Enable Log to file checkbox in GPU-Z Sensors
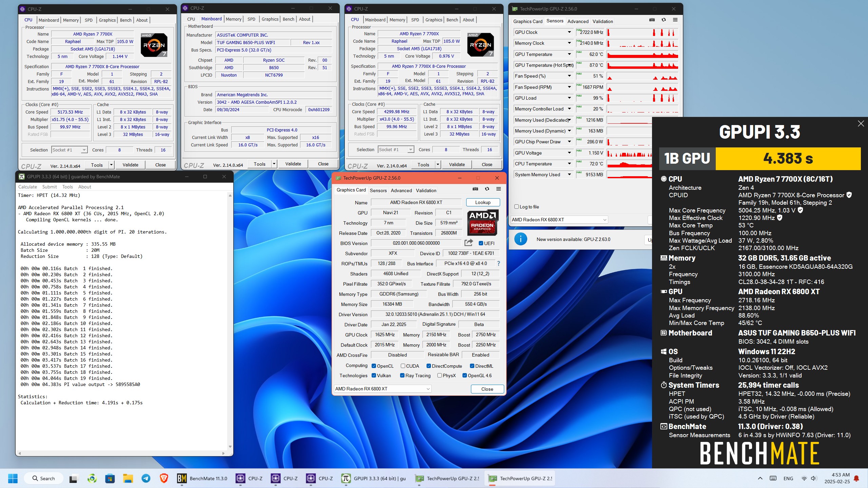868x488 pixels. [x=516, y=207]
